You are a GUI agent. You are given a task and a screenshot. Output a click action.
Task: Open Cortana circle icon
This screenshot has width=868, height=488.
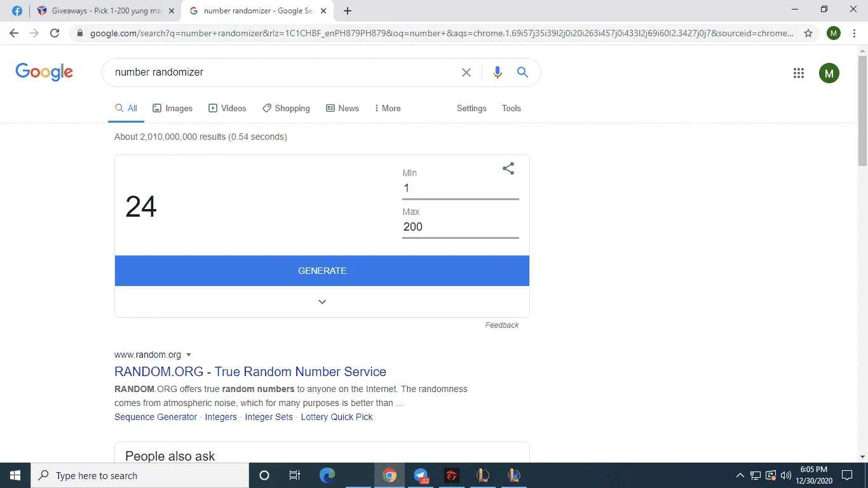point(264,475)
